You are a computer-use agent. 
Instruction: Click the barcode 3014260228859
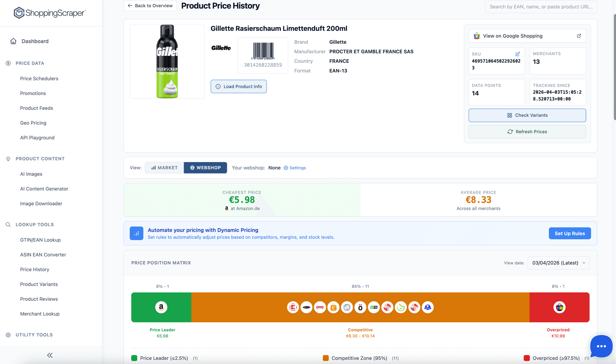263,55
